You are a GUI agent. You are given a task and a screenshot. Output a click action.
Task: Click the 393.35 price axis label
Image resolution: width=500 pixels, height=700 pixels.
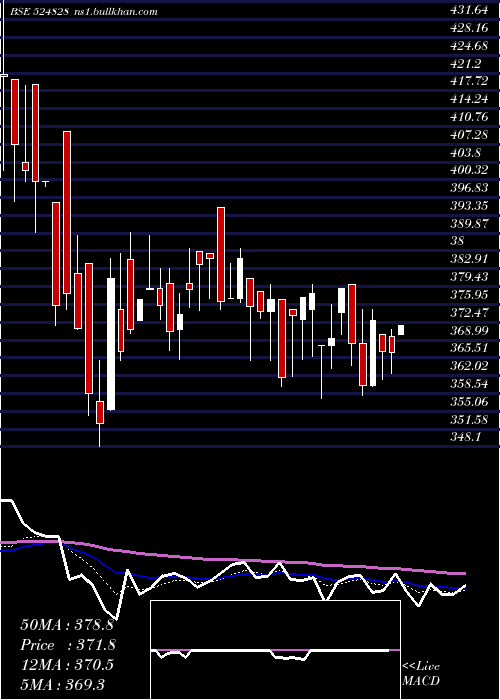pyautogui.click(x=469, y=206)
